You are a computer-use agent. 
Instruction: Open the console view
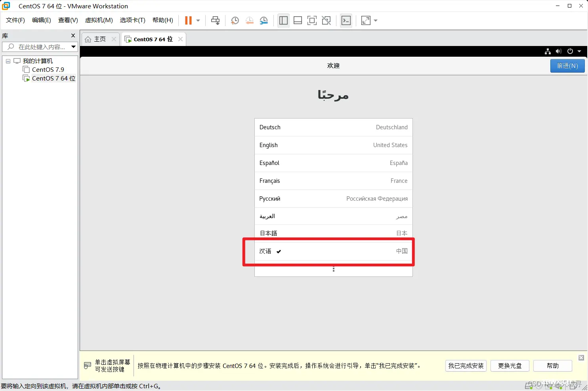(346, 21)
